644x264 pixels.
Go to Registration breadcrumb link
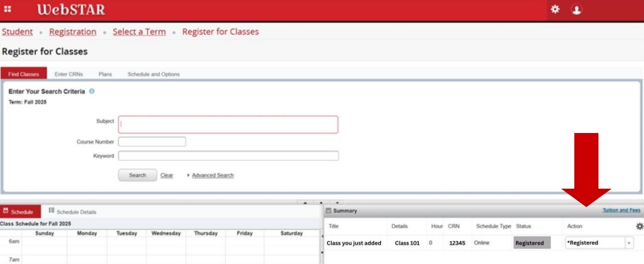pos(73,32)
